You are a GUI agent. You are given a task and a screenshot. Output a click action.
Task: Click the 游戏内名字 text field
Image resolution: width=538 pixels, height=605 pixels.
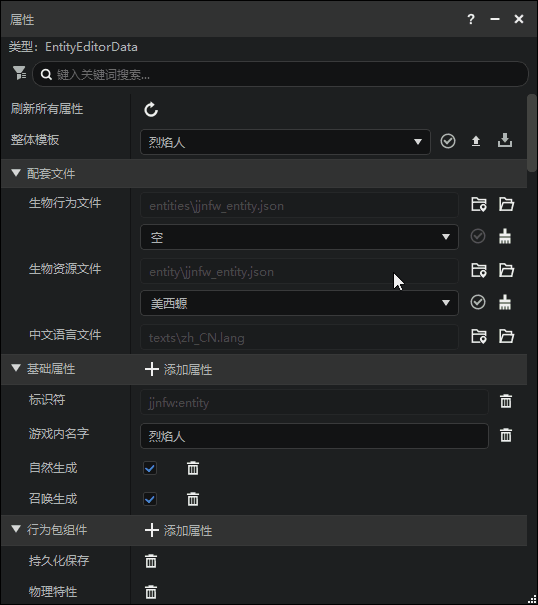coord(314,436)
